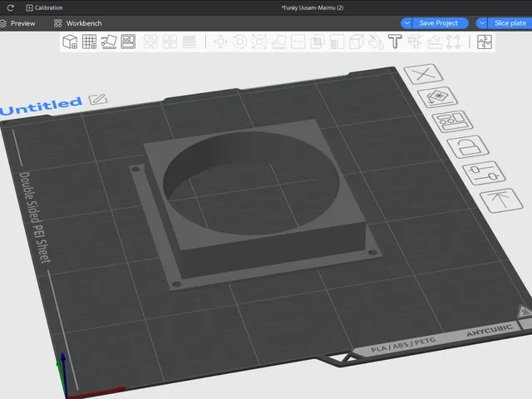This screenshot has width=532, height=399.
Task: Add a new plate with grid icon
Action: [x=90, y=42]
